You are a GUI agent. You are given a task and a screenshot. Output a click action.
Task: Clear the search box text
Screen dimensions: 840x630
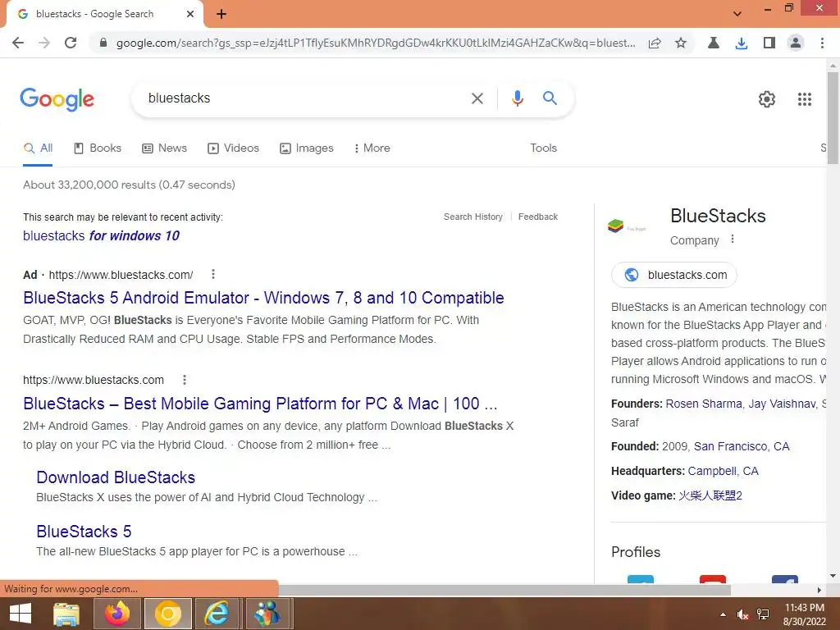(477, 98)
